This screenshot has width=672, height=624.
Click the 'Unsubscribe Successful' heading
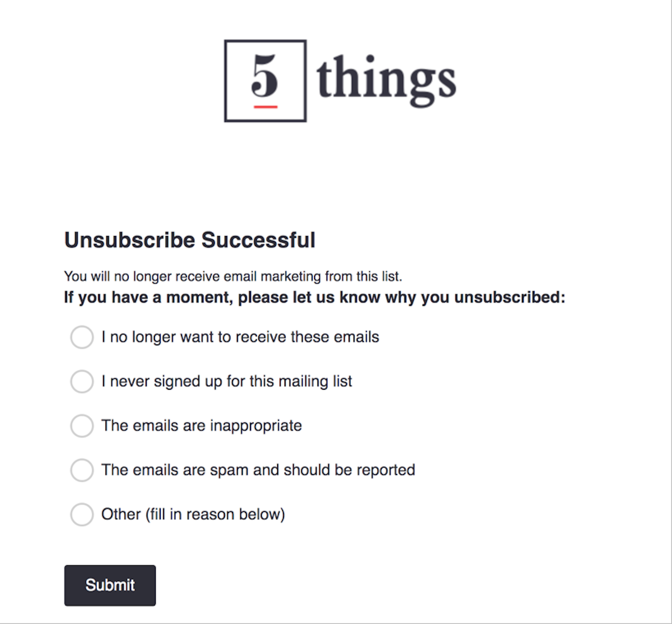click(190, 240)
